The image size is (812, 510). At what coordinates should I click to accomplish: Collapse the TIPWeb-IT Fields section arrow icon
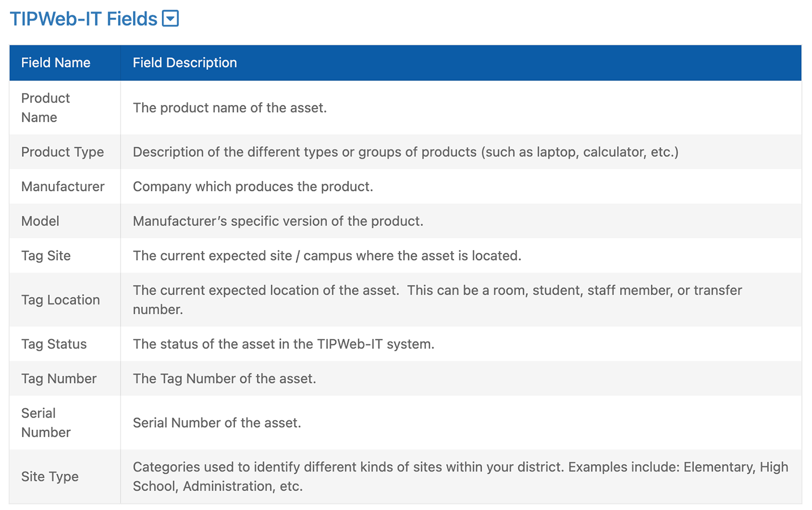click(x=171, y=18)
